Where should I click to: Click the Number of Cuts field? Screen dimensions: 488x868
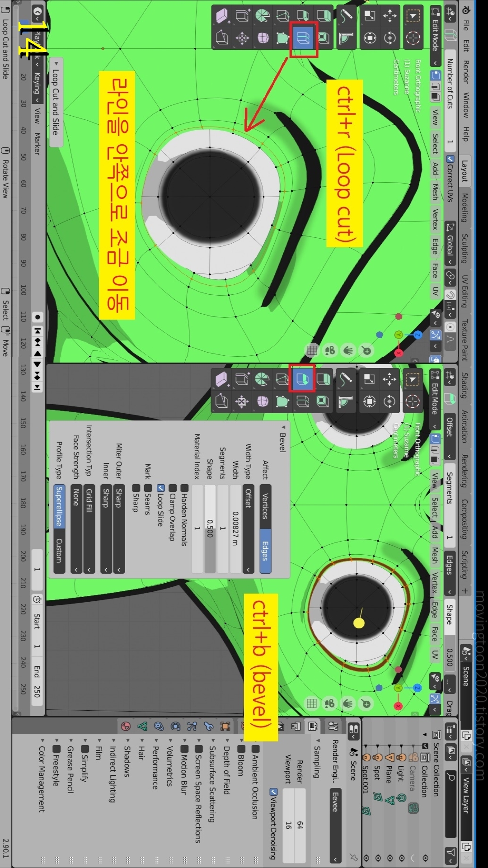(450, 101)
